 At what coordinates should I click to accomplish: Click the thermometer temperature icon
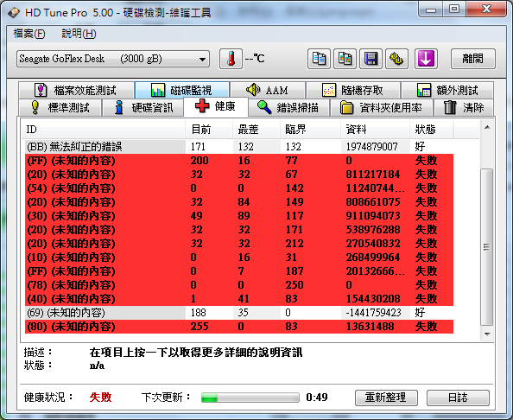coord(231,59)
